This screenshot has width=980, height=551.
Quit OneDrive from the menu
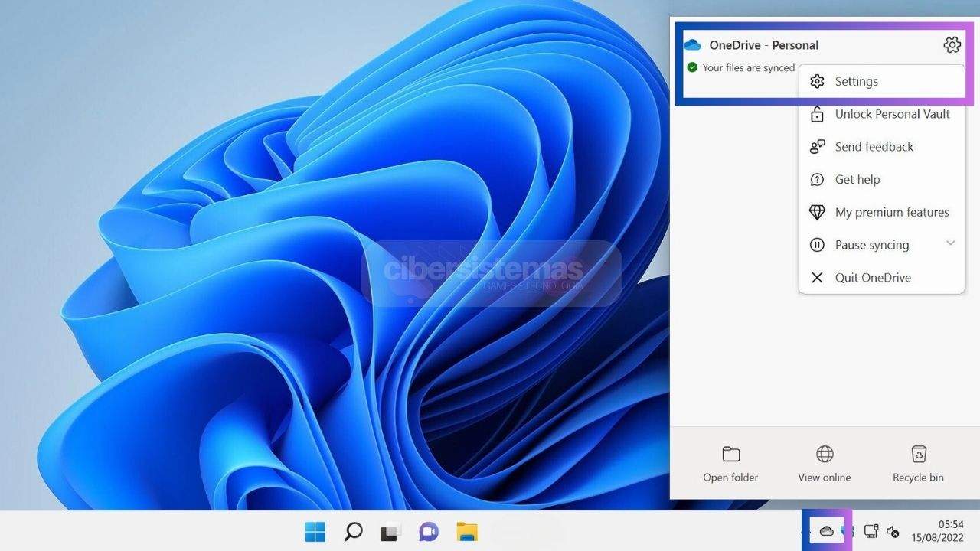point(881,278)
